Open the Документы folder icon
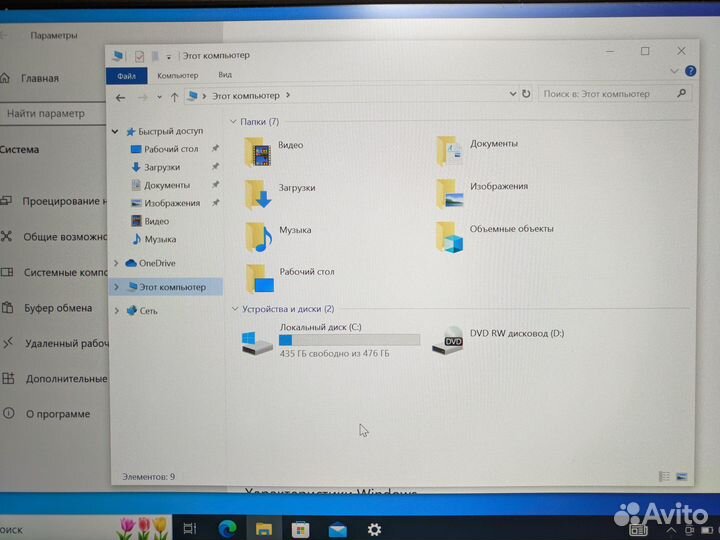Viewport: 720px width, 540px height. click(x=449, y=151)
